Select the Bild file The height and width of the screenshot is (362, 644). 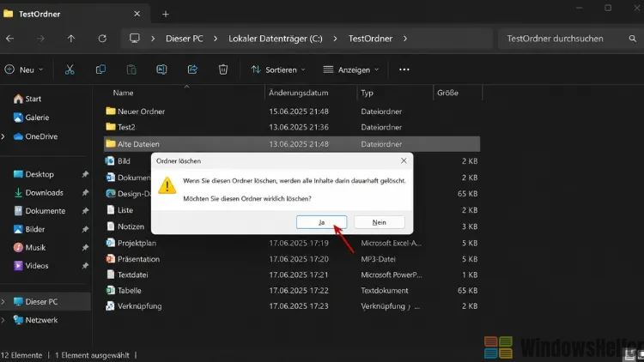point(124,161)
